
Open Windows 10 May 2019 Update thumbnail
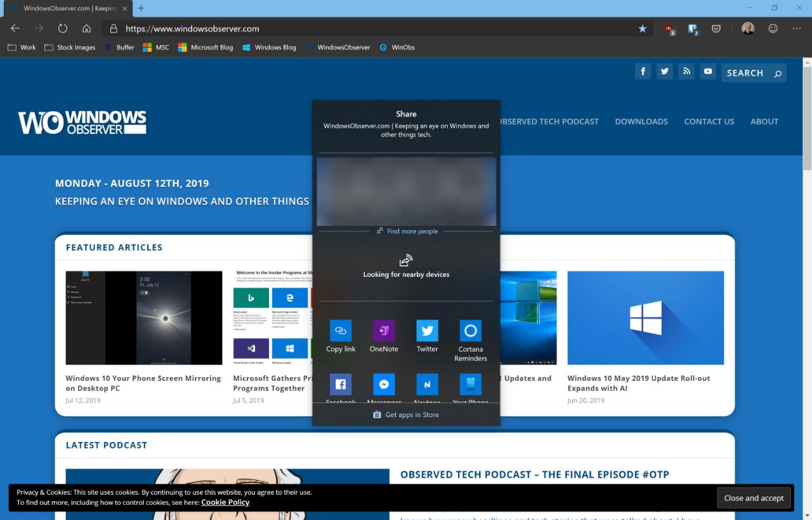646,318
